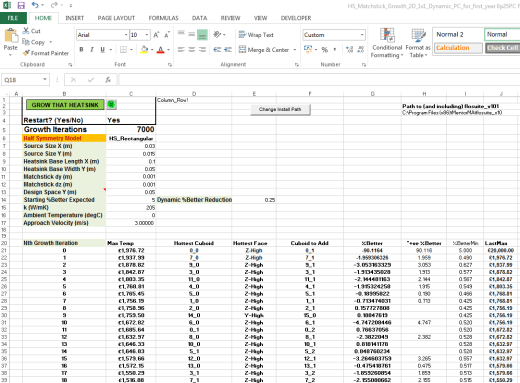Open the Borders dropdown arrow
Viewport: 520px width, 383px height.
point(131,50)
